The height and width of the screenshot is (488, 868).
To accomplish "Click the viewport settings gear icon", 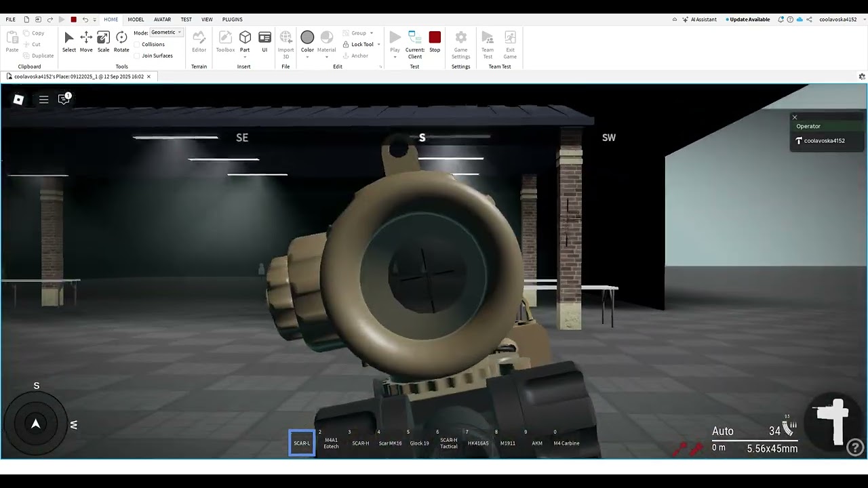I will [862, 77].
